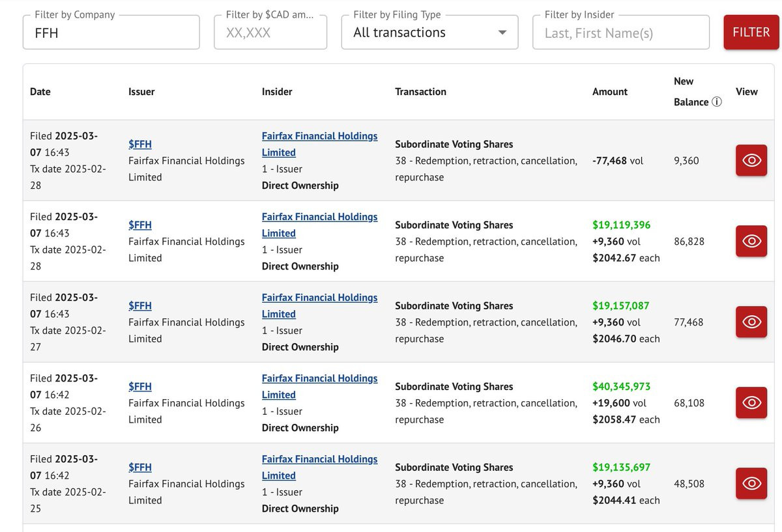782x532 pixels.
Task: Open the $FFH link in first row
Action: pyautogui.click(x=140, y=144)
